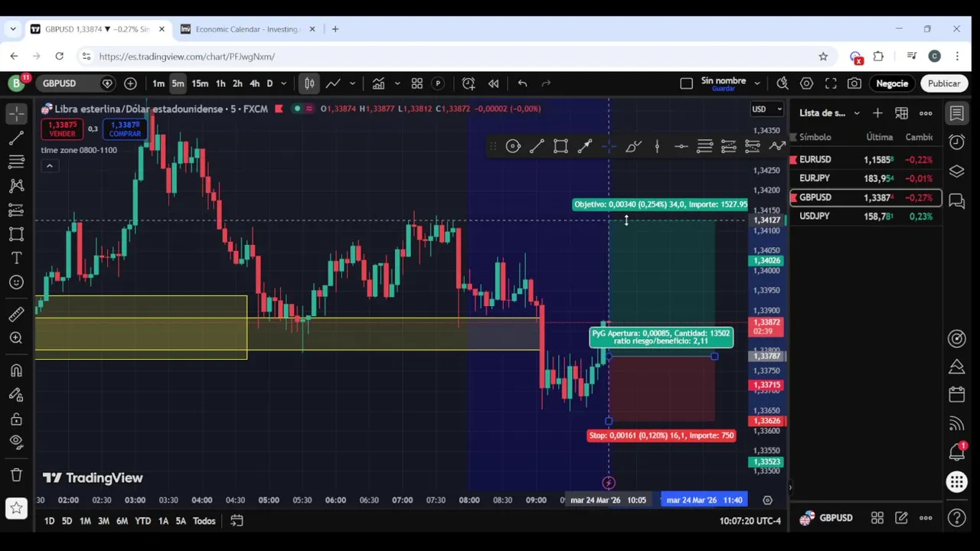Image resolution: width=980 pixels, height=551 pixels.
Task: Select EURUSD in the watchlist
Action: click(866, 160)
